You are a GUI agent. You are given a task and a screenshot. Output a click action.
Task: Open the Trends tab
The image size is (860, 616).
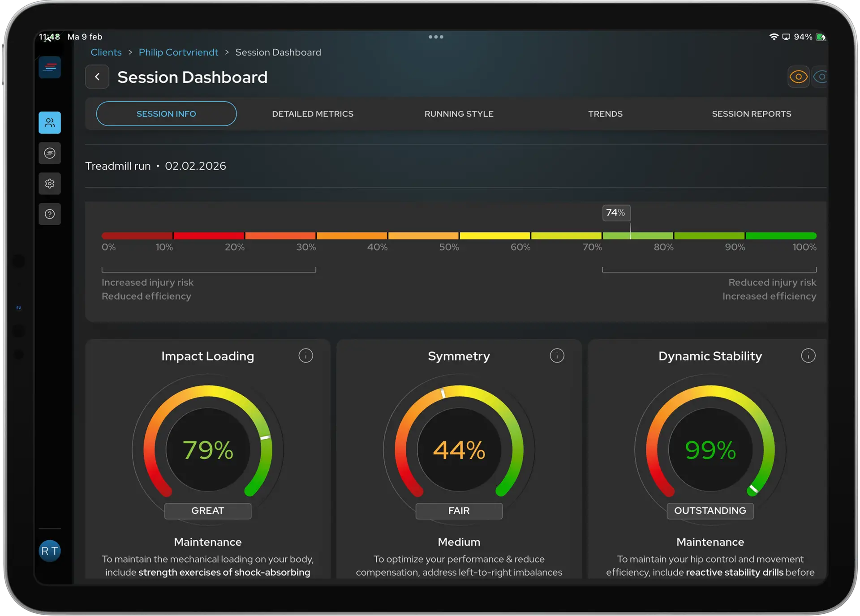click(605, 114)
